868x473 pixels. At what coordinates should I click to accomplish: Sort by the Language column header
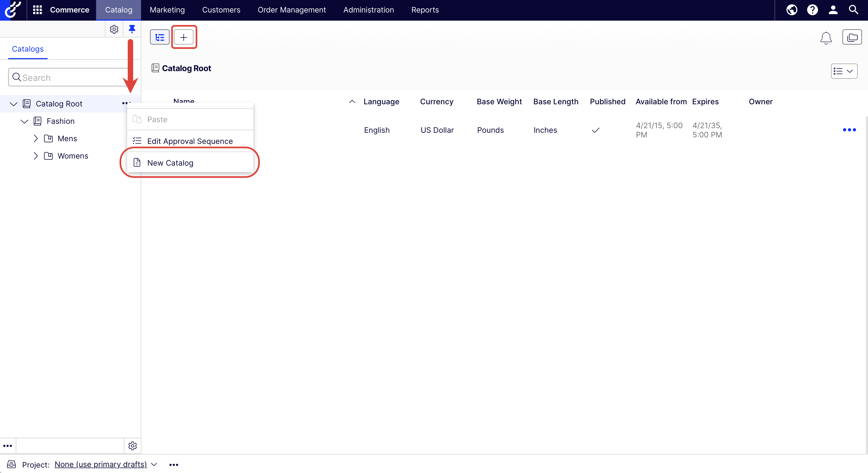(381, 102)
